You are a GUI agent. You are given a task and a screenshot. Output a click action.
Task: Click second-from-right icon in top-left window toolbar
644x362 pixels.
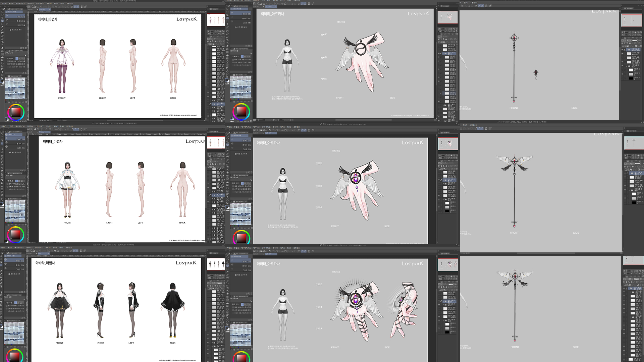82,7
